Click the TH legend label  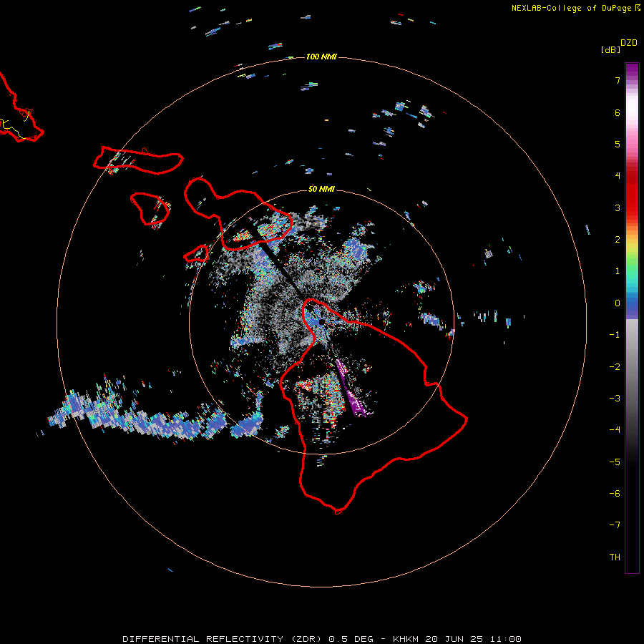pos(615,557)
